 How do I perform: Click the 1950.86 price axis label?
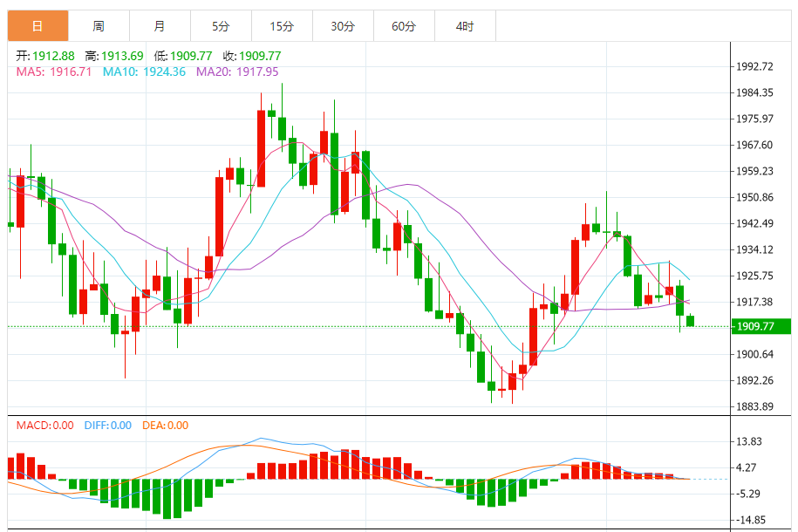[x=754, y=197]
